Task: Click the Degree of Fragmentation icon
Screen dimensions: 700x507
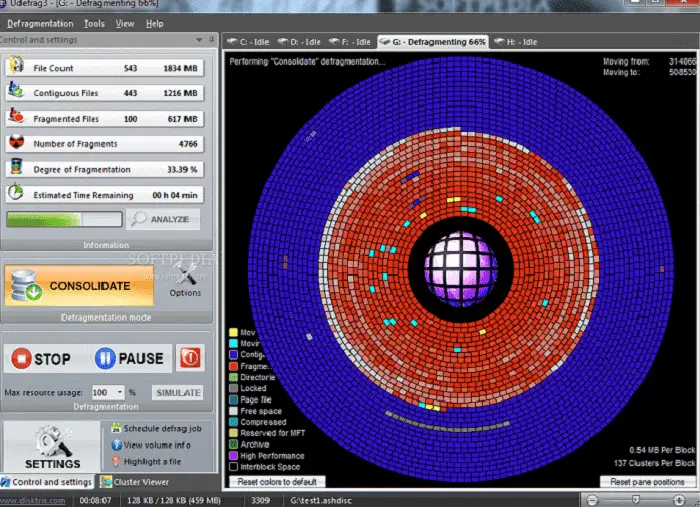Action: coord(17,167)
